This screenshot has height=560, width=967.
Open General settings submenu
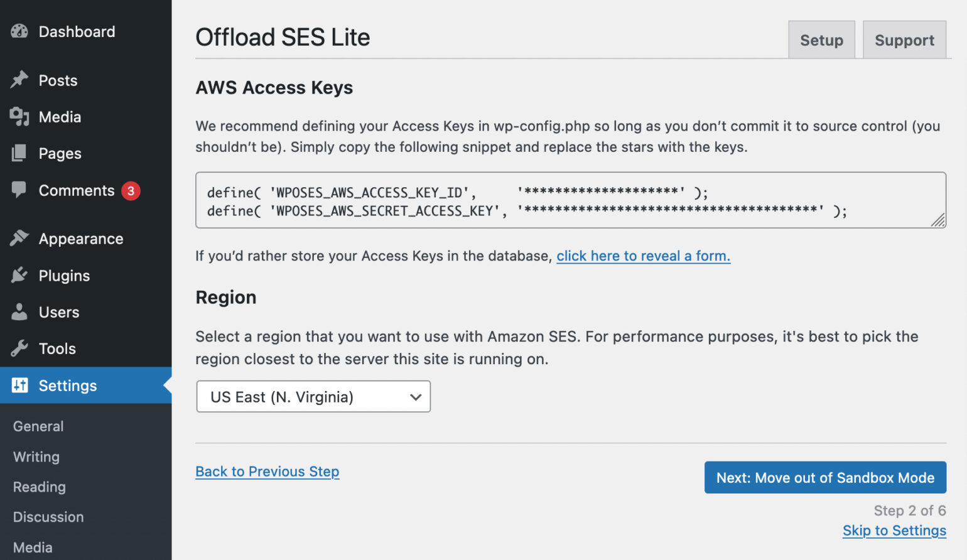click(x=38, y=426)
